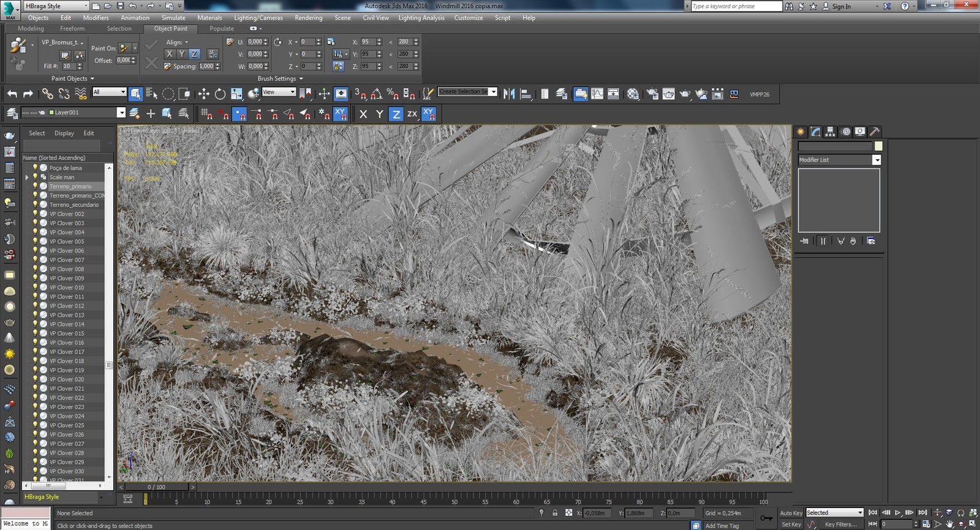Toggle Set Key animation mode
The width and height of the screenshot is (980, 530).
coord(791,524)
